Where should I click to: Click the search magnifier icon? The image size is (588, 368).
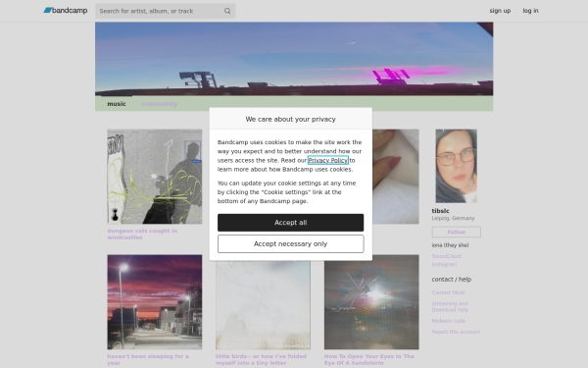click(227, 11)
